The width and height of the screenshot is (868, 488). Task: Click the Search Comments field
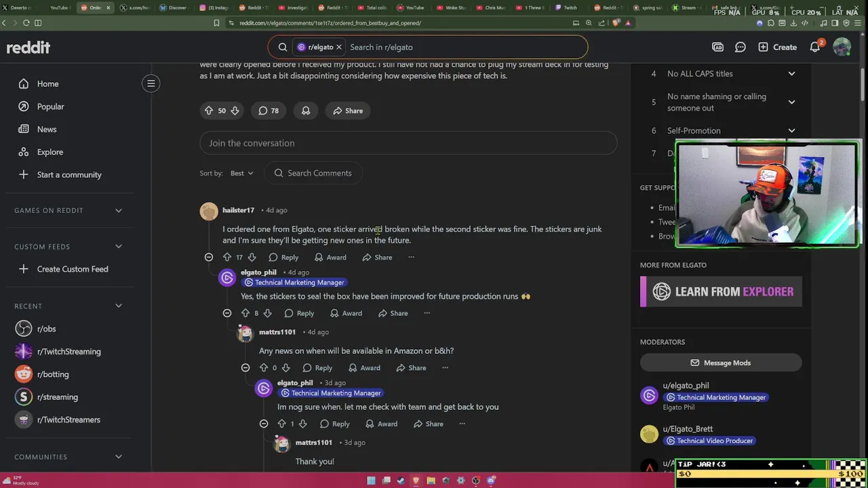(313, 173)
